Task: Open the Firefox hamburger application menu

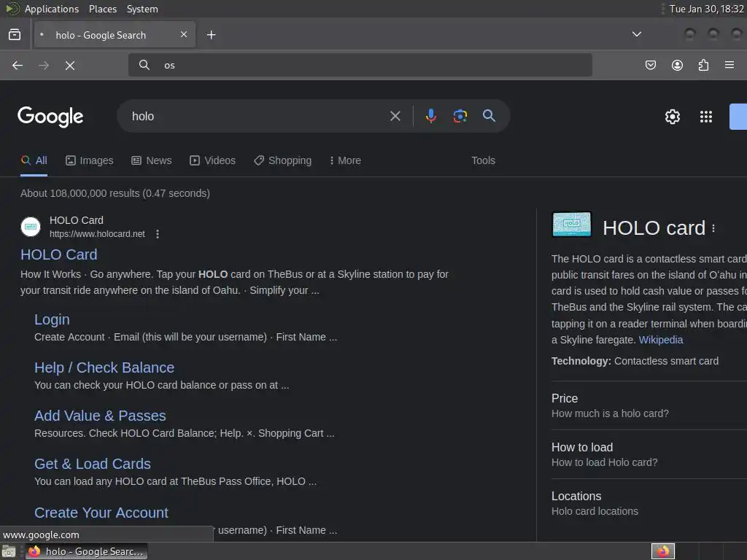Action: click(729, 65)
